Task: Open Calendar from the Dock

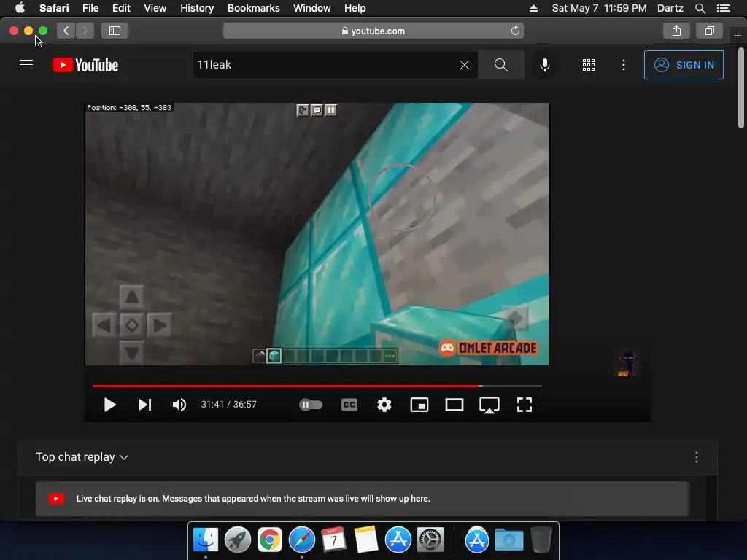Action: click(333, 540)
